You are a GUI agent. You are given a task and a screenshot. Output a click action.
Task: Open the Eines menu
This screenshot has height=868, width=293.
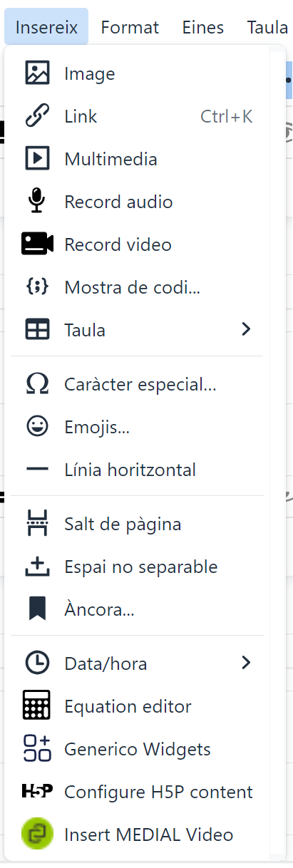click(202, 28)
